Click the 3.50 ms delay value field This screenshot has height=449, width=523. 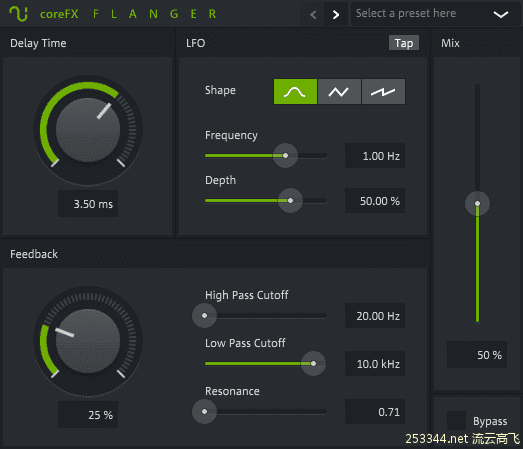tap(88, 203)
